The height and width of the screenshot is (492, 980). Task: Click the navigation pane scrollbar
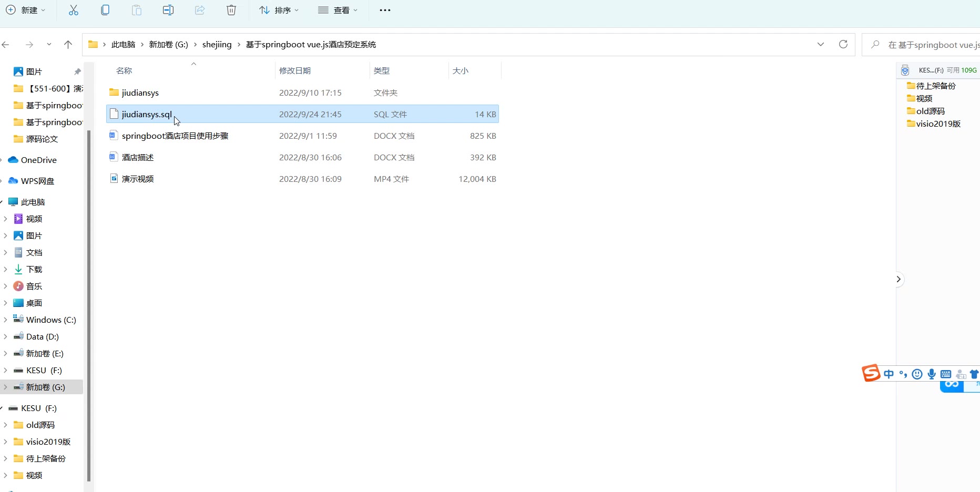[89, 305]
